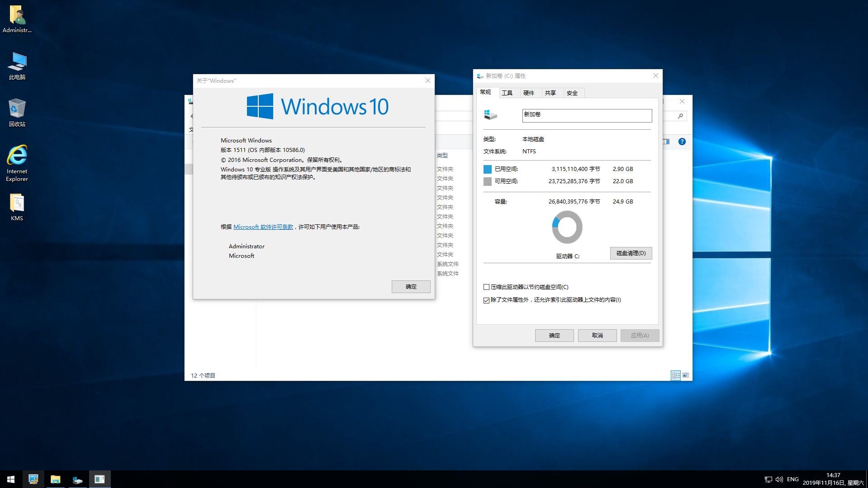
Task: Open the Recycle Bin (回收站) icon
Action: (17, 113)
